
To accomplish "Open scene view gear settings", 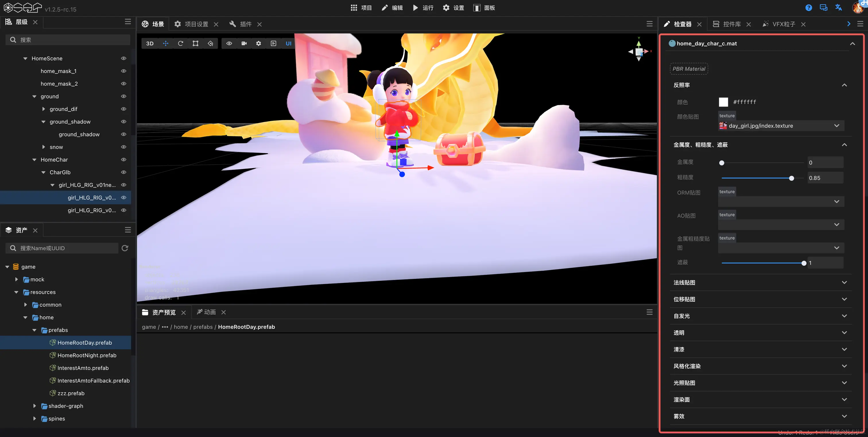I will [258, 43].
